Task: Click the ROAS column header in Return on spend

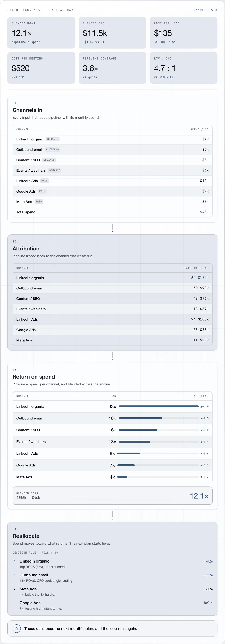Action: (x=112, y=396)
